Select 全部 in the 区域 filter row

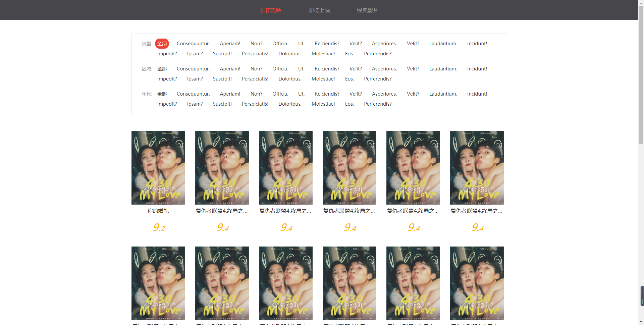pyautogui.click(x=162, y=69)
